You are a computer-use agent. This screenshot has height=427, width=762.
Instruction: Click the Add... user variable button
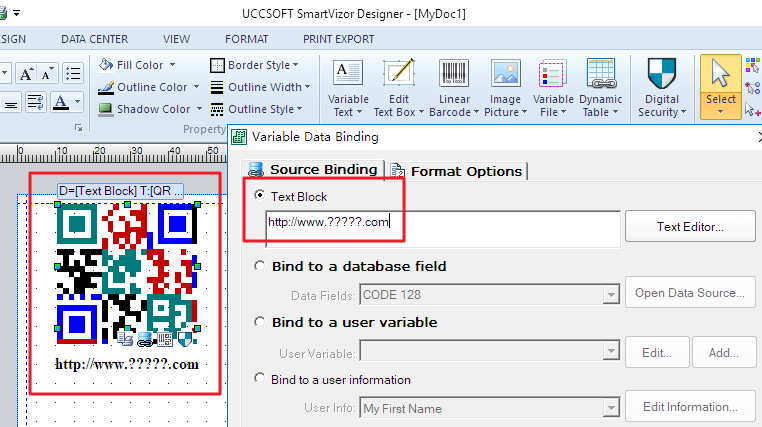[724, 353]
